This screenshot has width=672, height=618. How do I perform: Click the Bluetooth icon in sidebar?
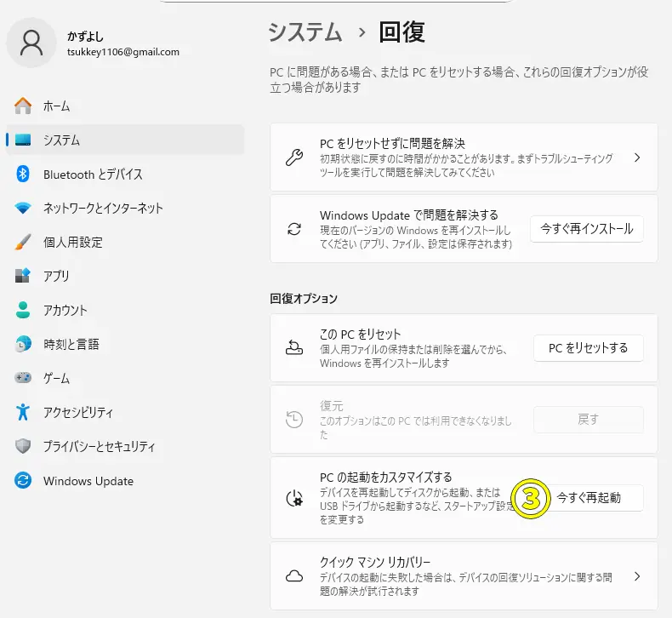pos(23,175)
